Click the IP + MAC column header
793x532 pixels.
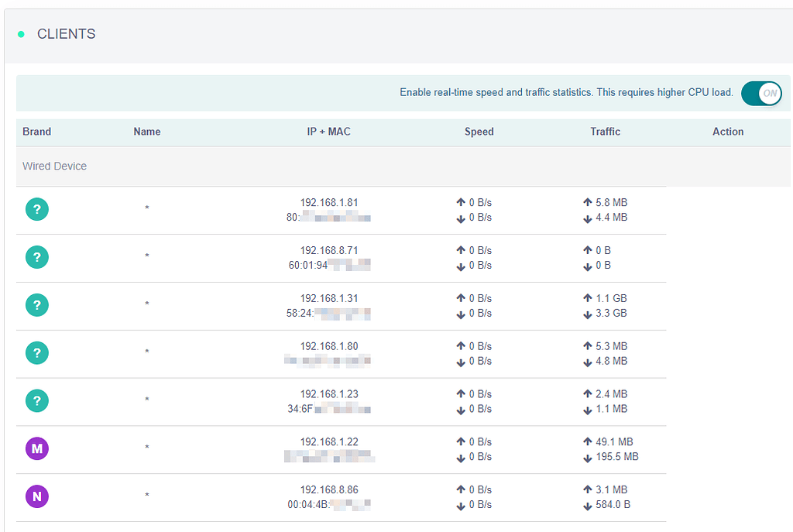pos(328,132)
